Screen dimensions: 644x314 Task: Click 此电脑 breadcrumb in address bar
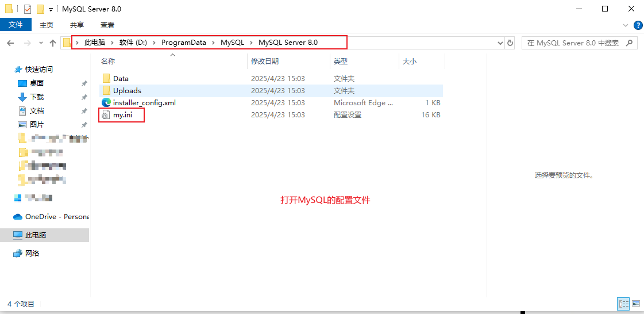tap(95, 43)
